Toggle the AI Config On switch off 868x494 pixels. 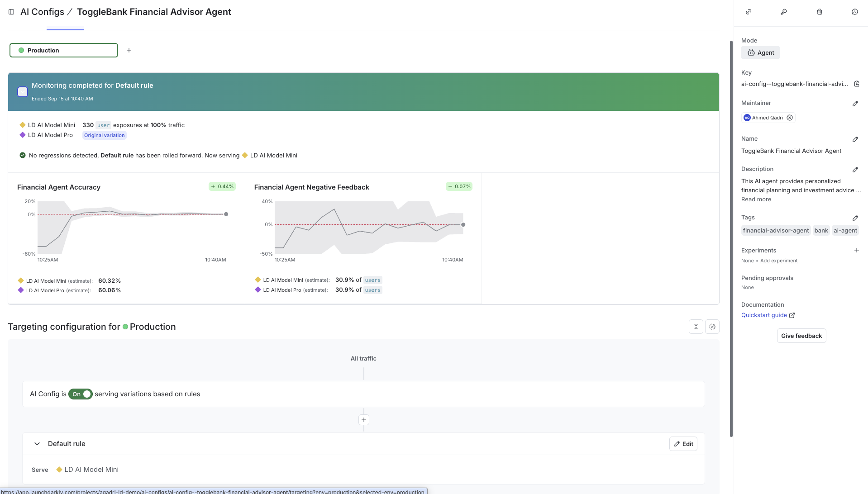pyautogui.click(x=81, y=394)
